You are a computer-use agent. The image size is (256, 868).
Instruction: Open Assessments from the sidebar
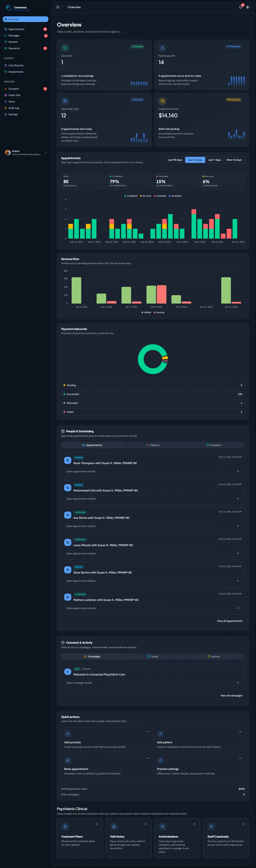[26, 72]
